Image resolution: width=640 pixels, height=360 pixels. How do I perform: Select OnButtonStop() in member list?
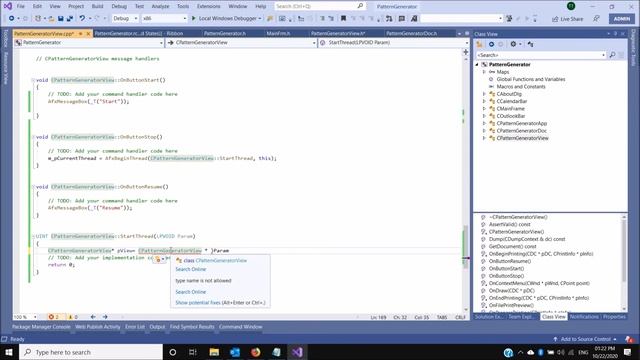(506, 276)
